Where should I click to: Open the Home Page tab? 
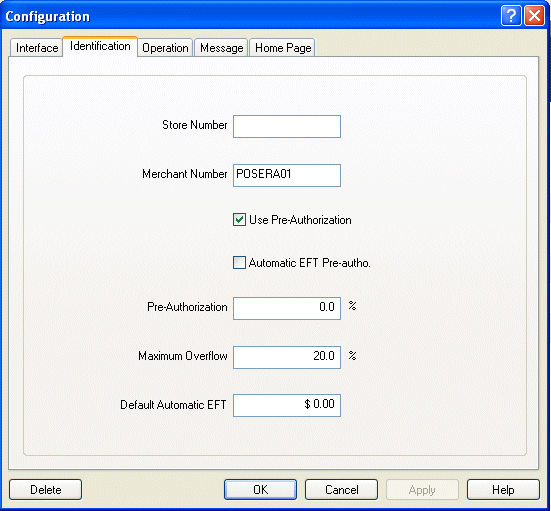point(283,48)
